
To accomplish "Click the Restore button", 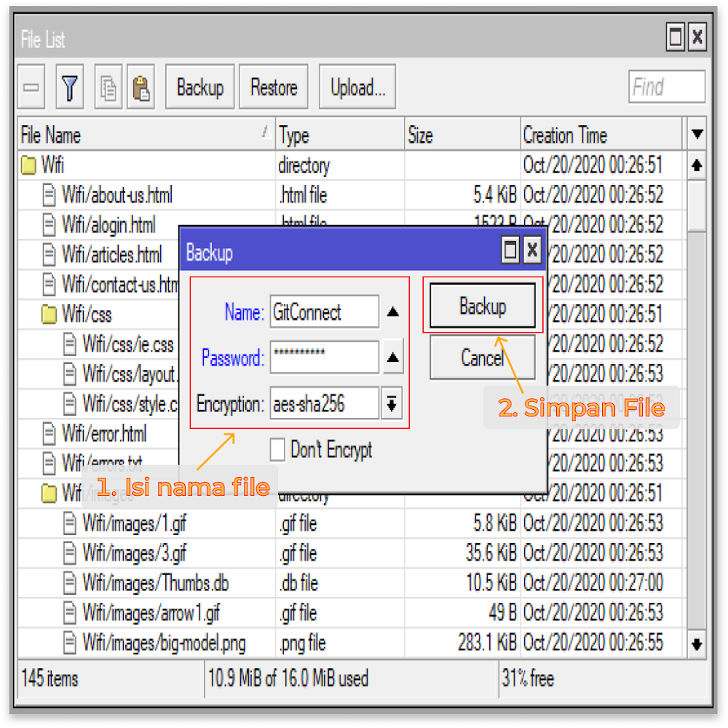I will tap(273, 87).
